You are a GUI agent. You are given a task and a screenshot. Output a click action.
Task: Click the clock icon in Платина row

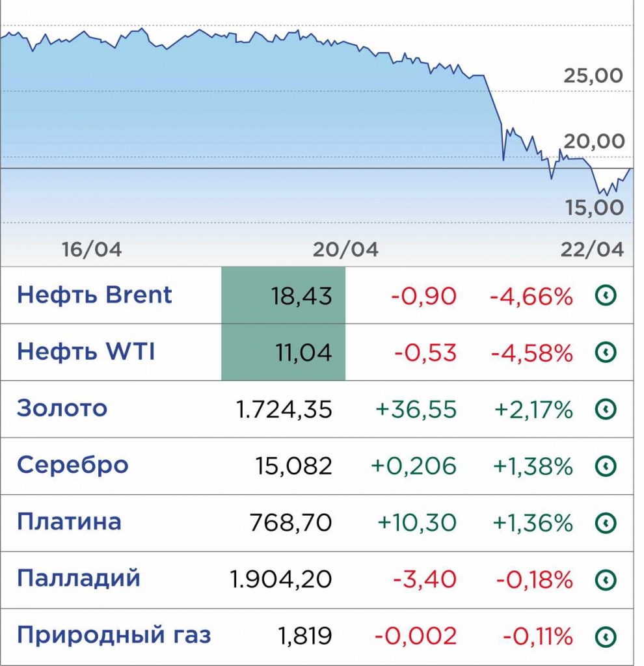tap(606, 522)
